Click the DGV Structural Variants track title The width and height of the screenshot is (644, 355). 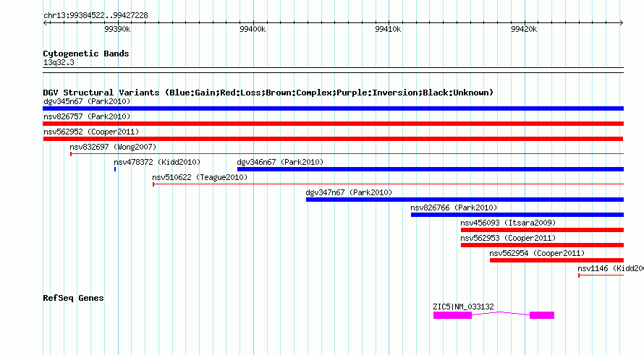[268, 93]
